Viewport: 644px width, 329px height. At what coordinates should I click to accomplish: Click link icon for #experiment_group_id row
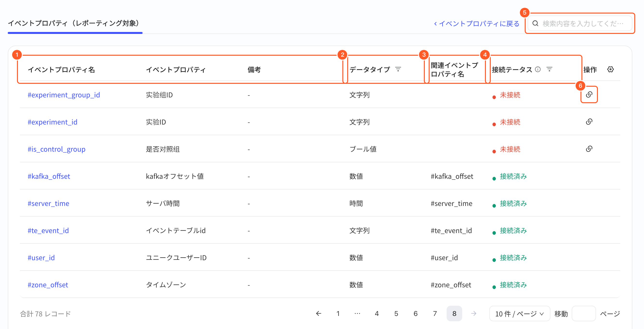(589, 95)
